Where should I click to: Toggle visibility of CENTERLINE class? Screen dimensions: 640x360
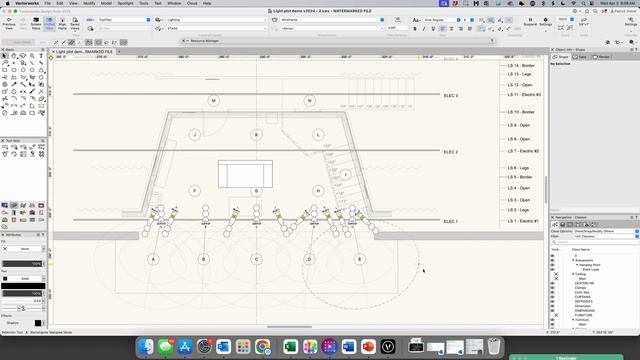[x=553, y=283]
